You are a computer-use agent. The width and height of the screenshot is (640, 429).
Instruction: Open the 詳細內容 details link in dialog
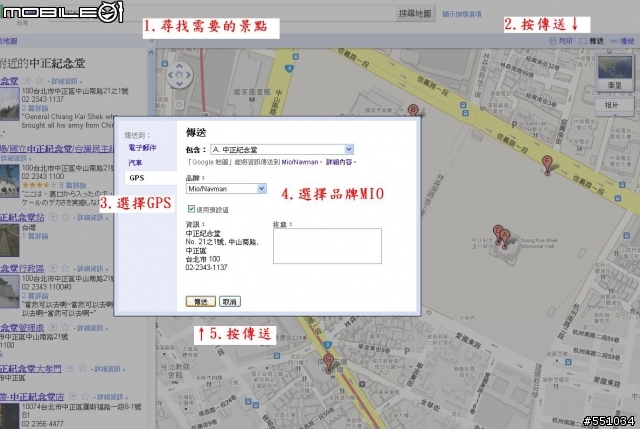pyautogui.click(x=339, y=162)
